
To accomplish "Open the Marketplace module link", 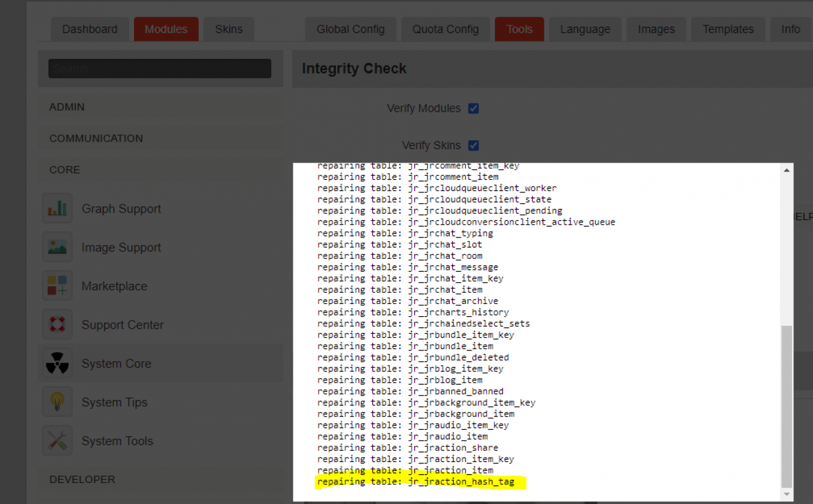I will [x=114, y=286].
